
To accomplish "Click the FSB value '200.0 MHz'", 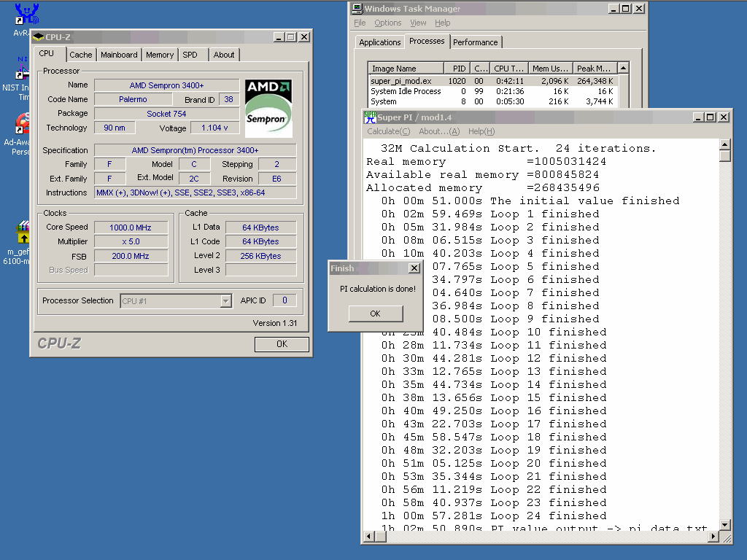I will [131, 256].
